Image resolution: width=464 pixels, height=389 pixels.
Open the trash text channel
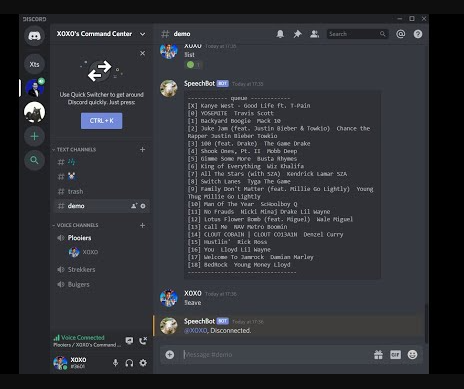click(x=101, y=191)
